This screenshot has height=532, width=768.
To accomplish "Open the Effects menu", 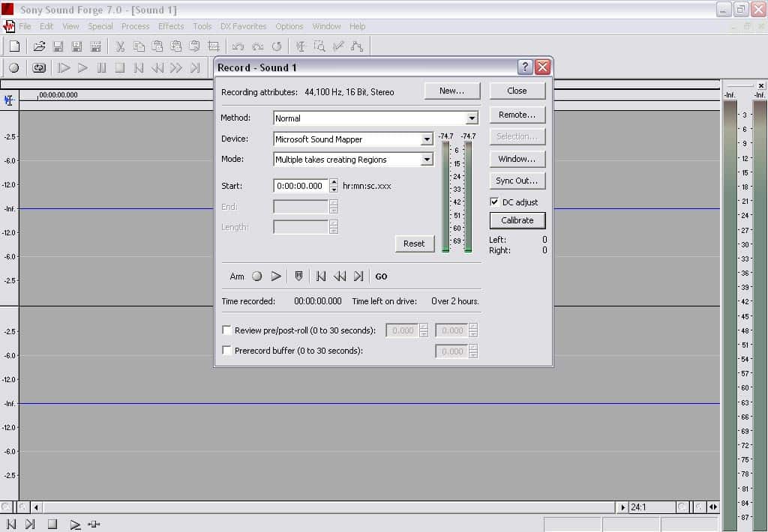I will [x=171, y=26].
